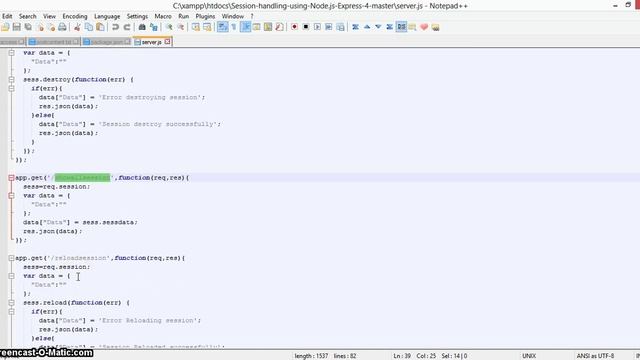Toggle macro recording with the red dot
The height and width of the screenshot is (360, 640).
click(x=294, y=27)
